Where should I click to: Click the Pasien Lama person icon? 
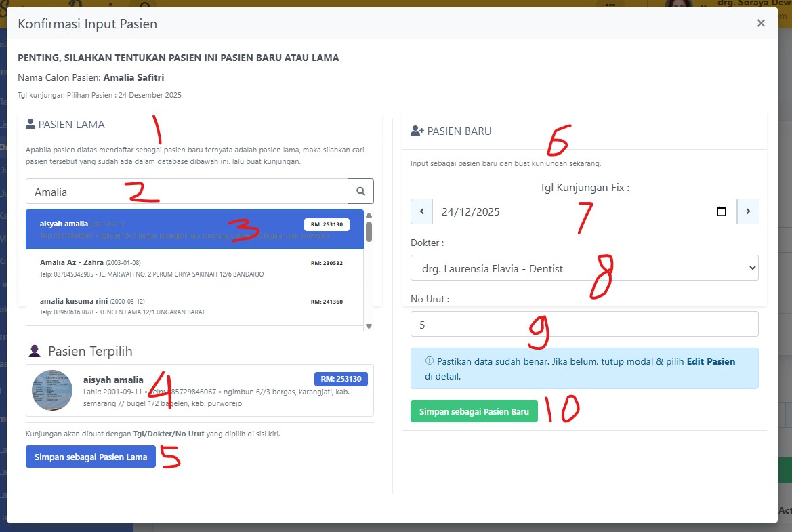(30, 124)
